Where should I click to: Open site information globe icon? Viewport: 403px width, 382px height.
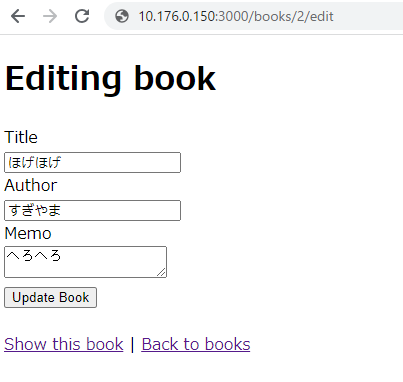pos(122,16)
